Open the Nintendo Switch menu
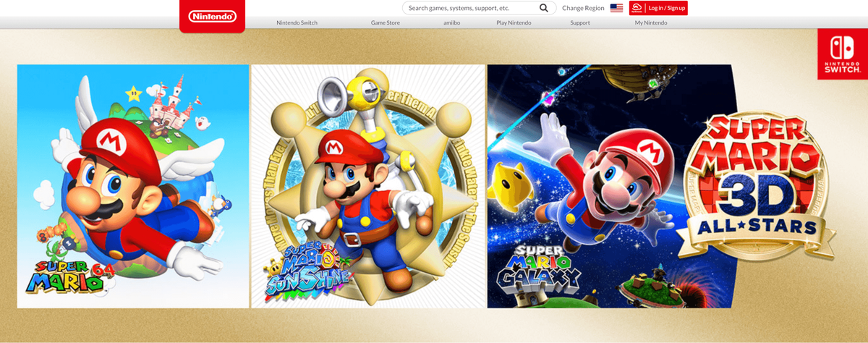Image resolution: width=868 pixels, height=343 pixels. pos(297,22)
